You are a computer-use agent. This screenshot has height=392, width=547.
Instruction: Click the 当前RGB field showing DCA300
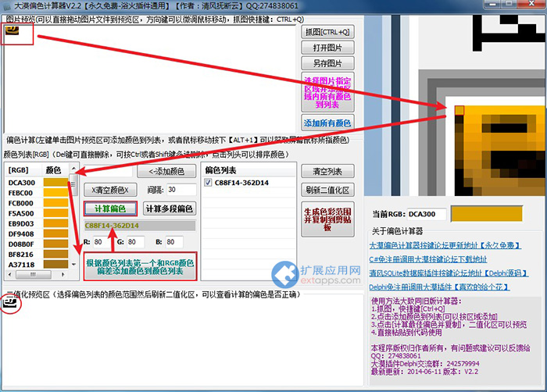[427, 214]
